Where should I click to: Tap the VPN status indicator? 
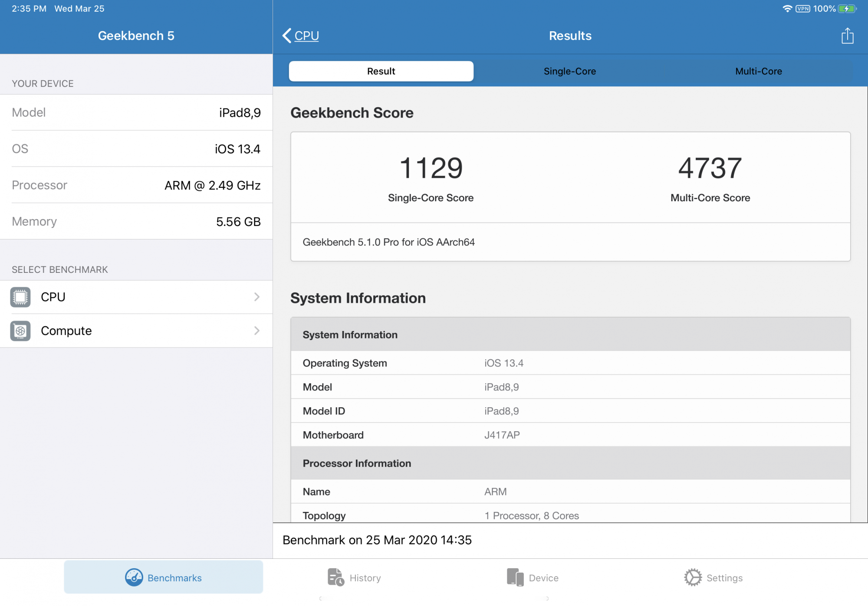(x=803, y=9)
